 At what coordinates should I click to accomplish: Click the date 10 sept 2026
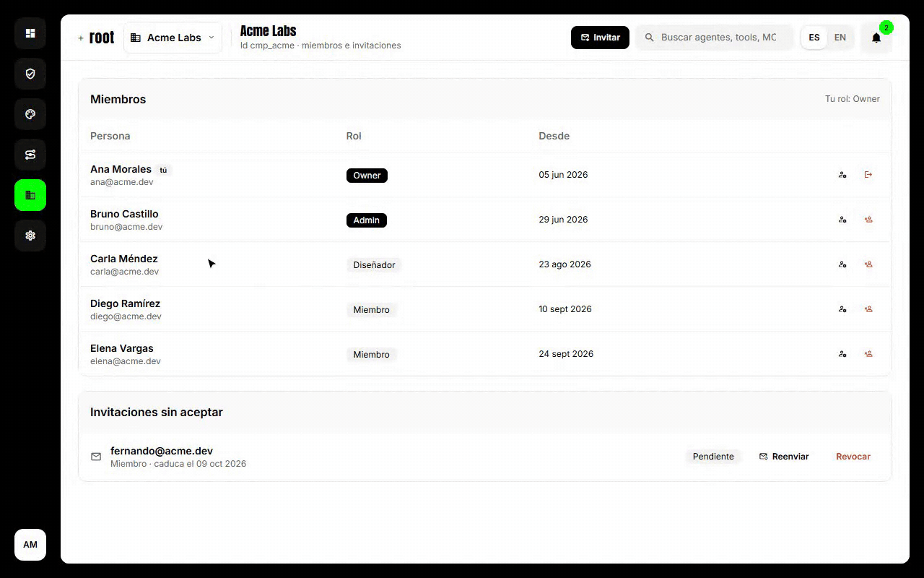click(565, 309)
